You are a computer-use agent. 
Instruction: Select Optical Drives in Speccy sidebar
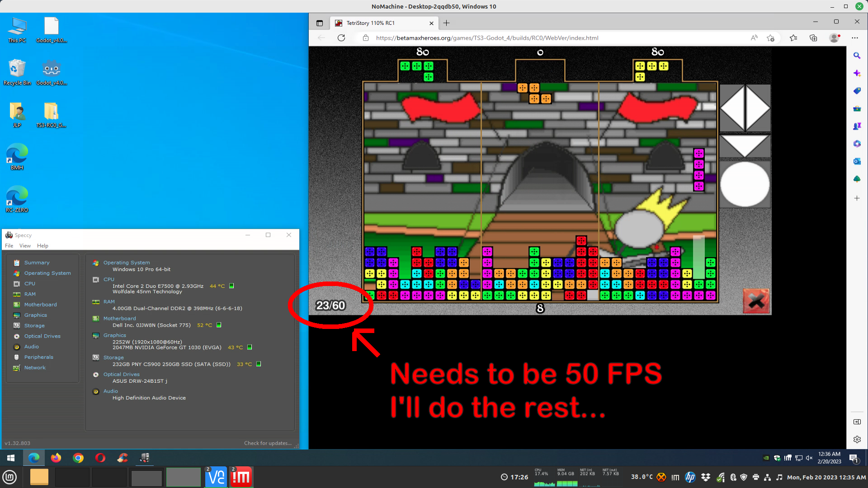click(42, 336)
